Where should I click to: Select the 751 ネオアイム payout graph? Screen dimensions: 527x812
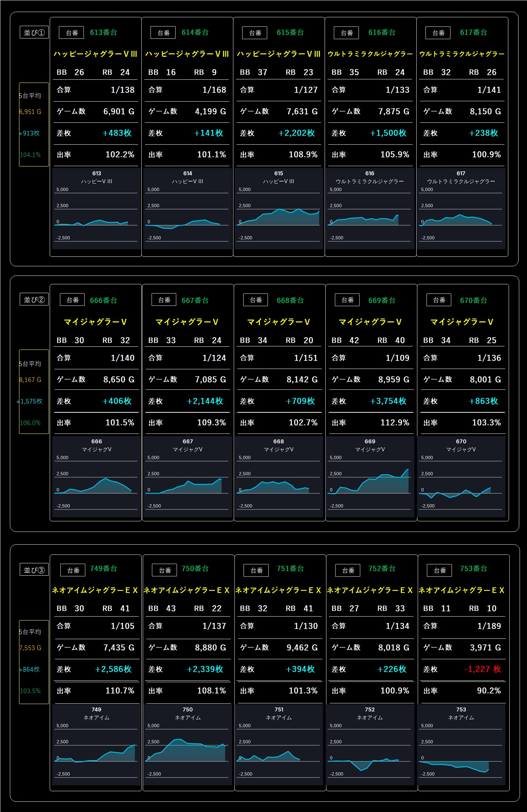click(x=278, y=745)
